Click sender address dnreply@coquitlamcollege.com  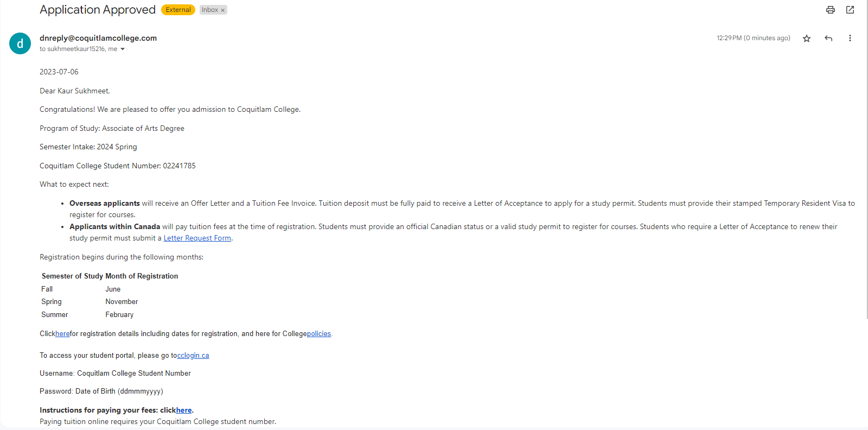coord(98,38)
